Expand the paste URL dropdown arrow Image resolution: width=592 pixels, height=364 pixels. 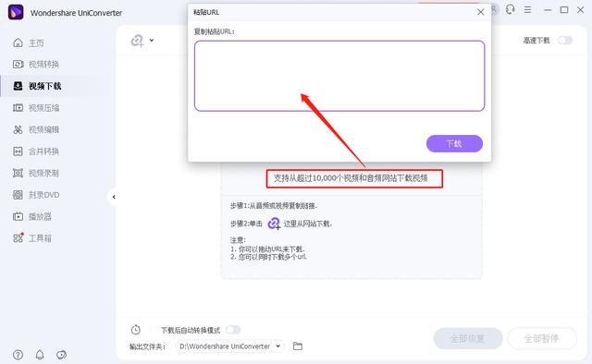[152, 40]
